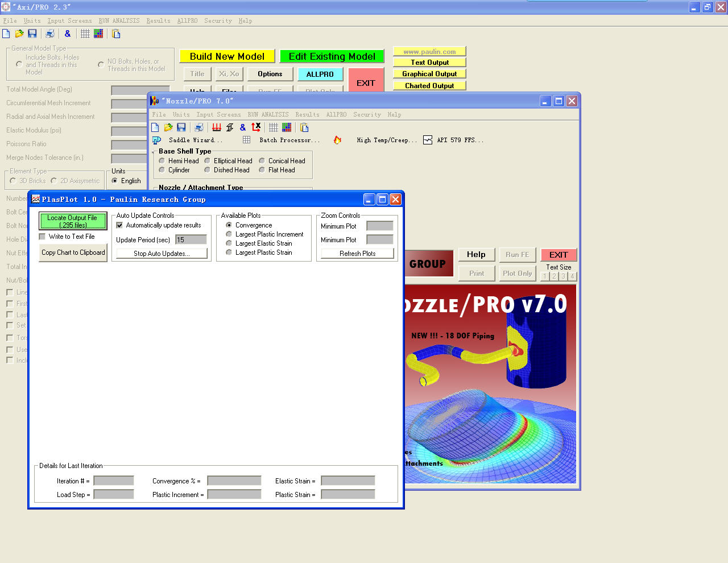
Task: Click grid mesh icon in Axi/PRO toolbar
Action: (x=85, y=34)
